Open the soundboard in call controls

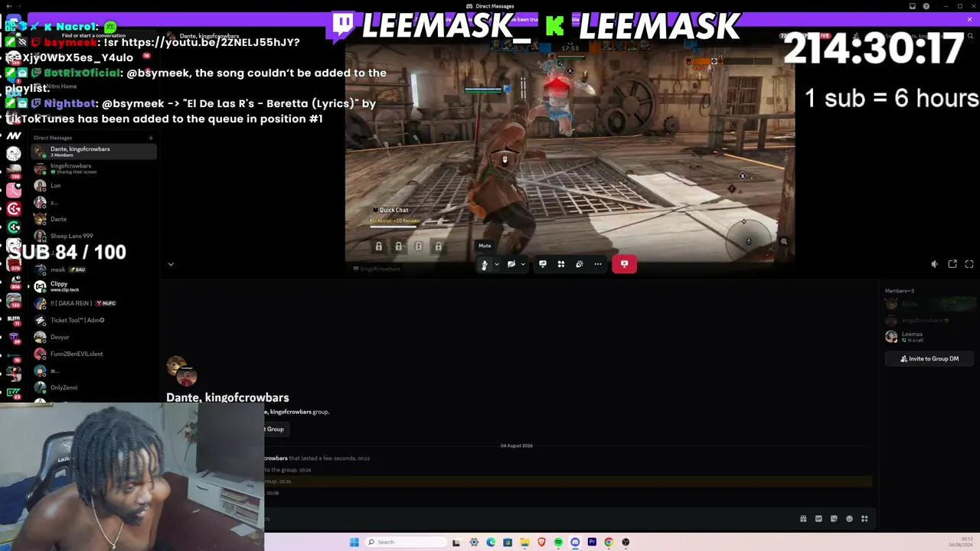(580, 264)
